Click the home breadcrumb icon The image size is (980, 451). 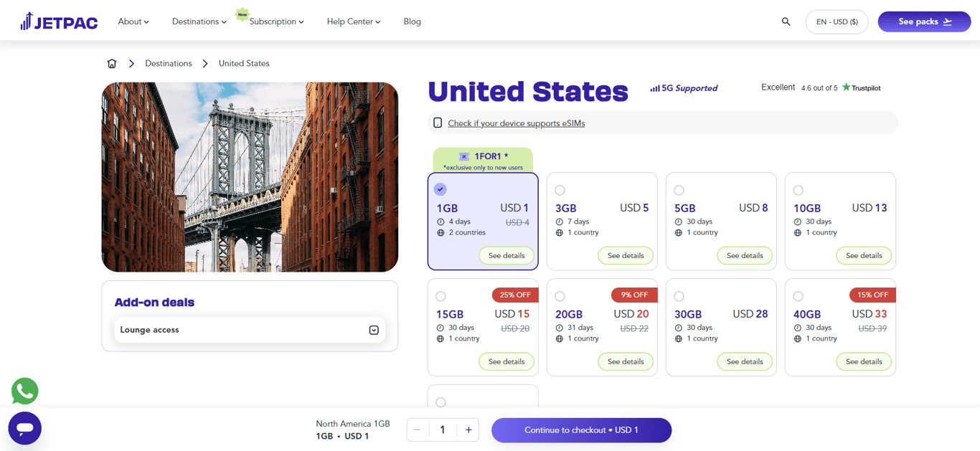coord(112,63)
